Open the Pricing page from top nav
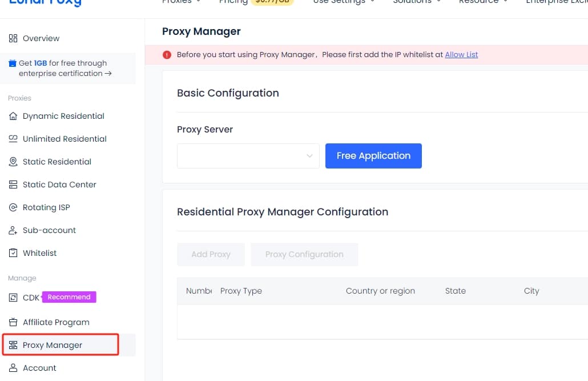The height and width of the screenshot is (381, 588). (233, 2)
